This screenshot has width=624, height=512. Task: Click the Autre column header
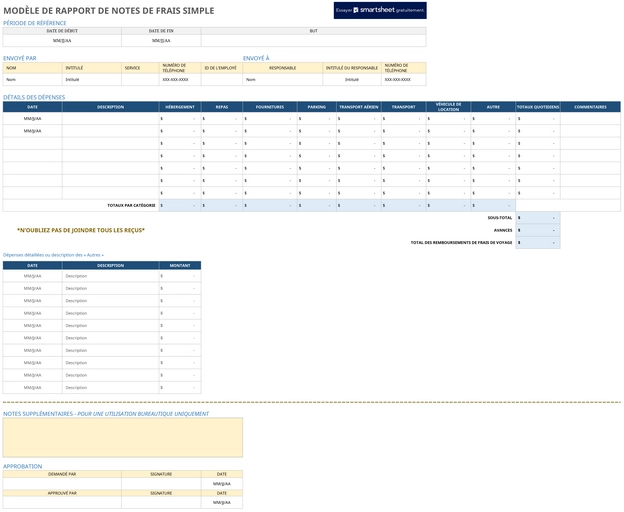coord(493,107)
